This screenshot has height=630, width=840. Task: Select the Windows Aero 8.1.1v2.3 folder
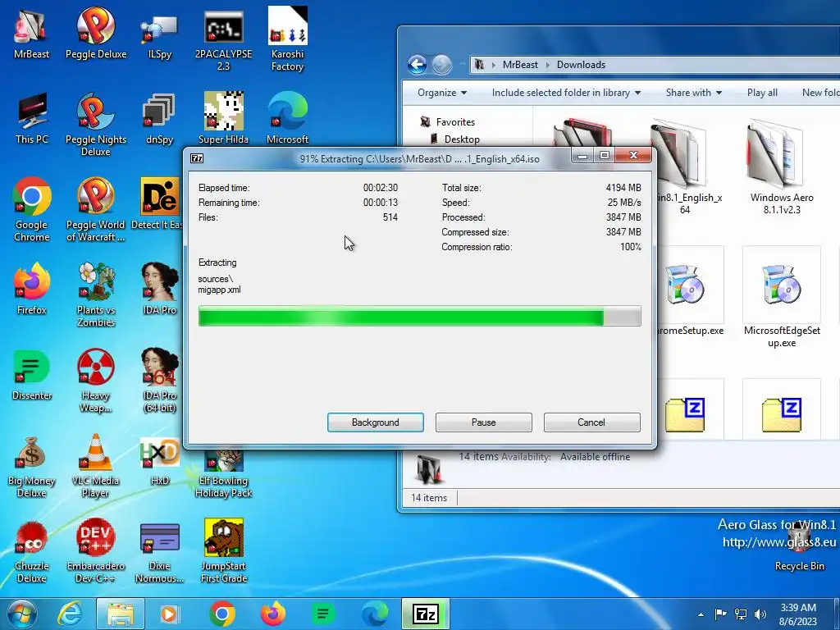(x=781, y=167)
